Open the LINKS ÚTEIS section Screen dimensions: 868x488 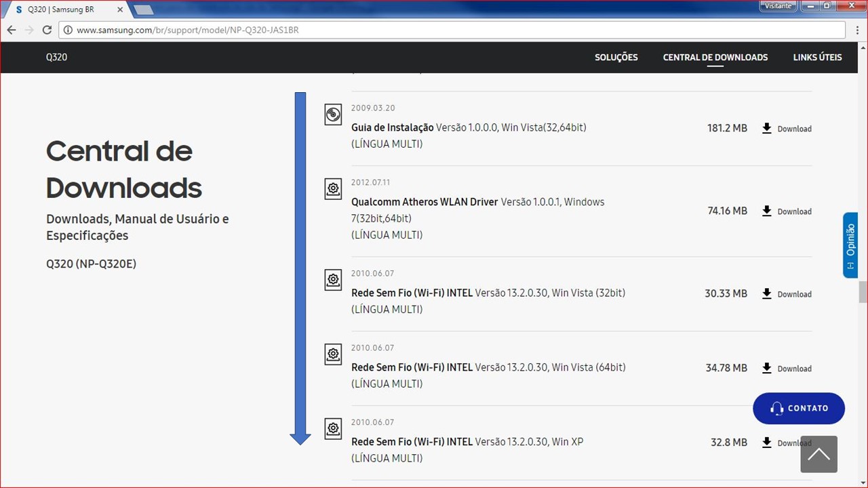(817, 58)
